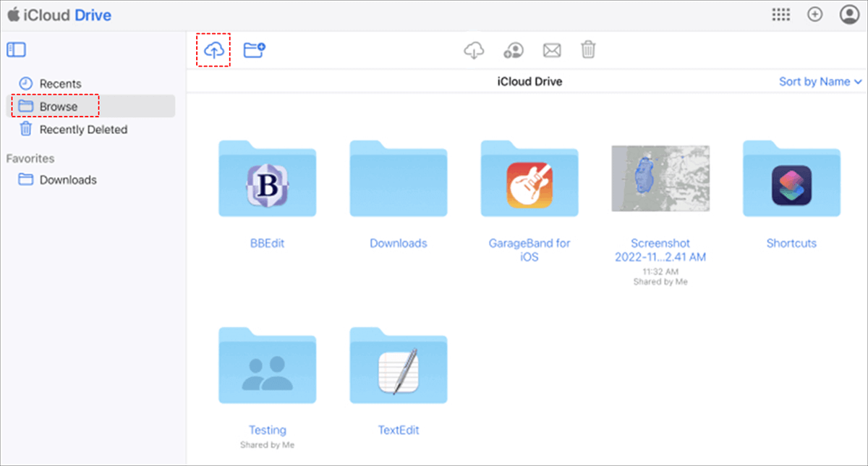Click the email envelope icon
The height and width of the screenshot is (466, 868).
click(552, 50)
